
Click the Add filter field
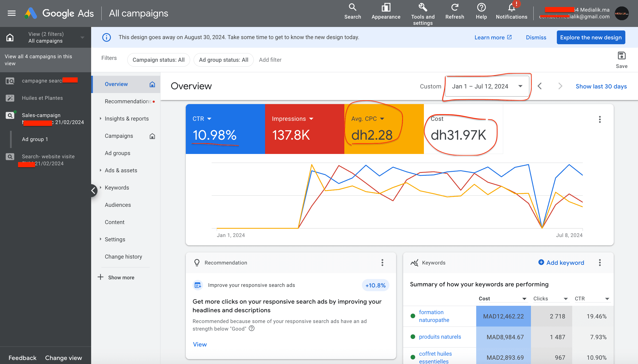[x=270, y=60]
